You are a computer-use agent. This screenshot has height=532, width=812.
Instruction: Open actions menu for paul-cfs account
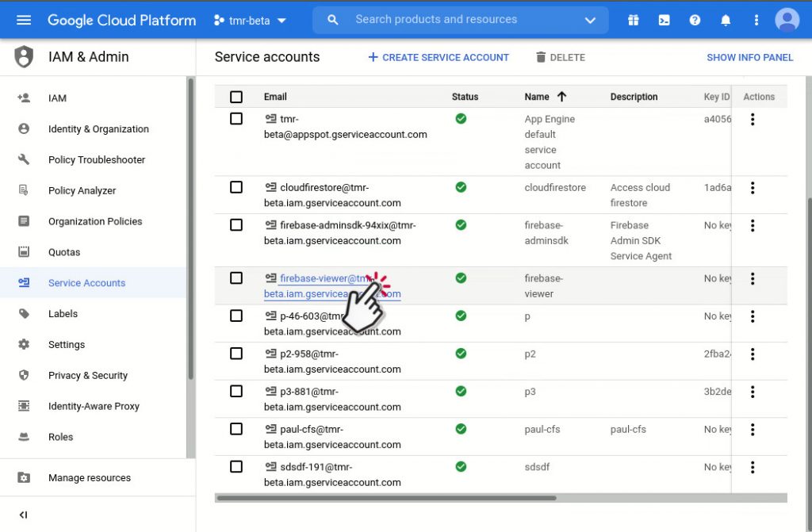click(753, 430)
